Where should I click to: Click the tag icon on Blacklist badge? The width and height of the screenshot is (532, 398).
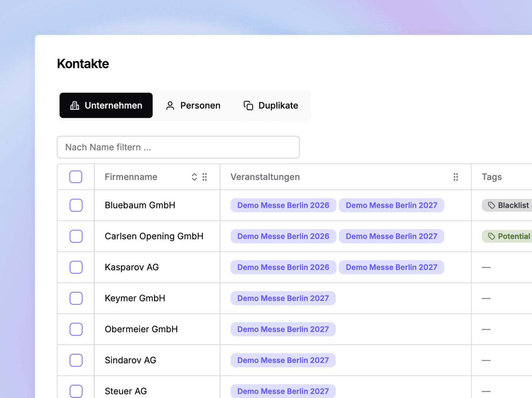tap(491, 205)
